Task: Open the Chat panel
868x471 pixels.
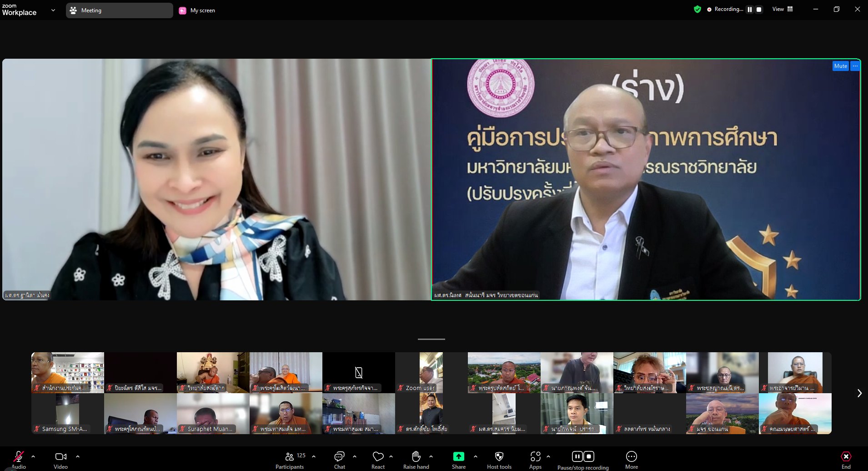Action: tap(339, 456)
